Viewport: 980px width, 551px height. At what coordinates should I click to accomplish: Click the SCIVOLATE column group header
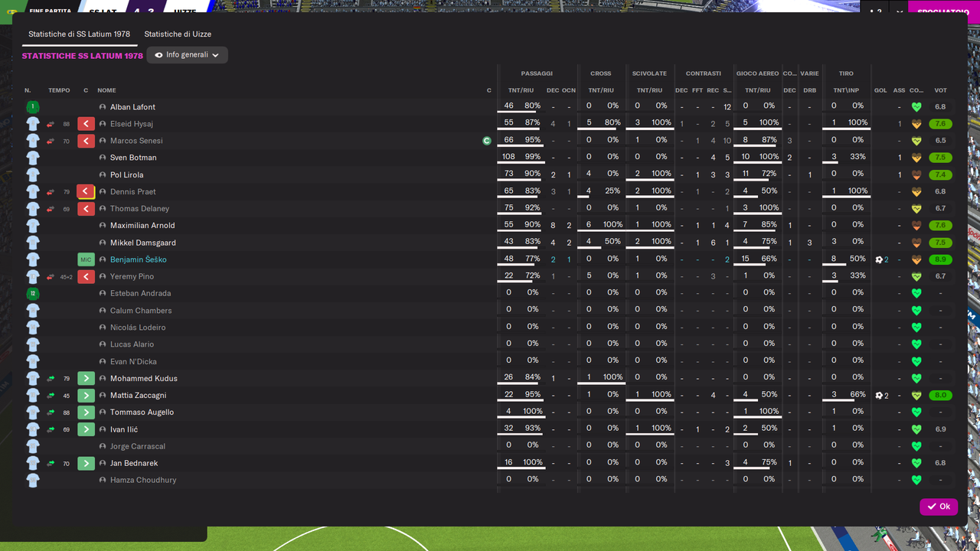click(649, 73)
